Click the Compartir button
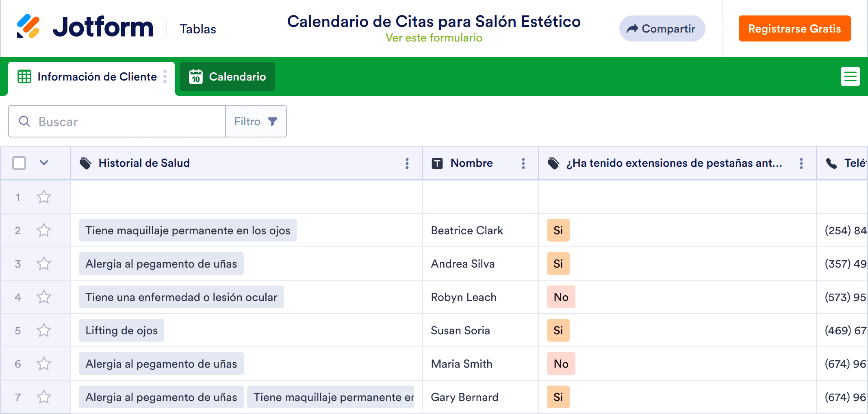This screenshot has height=414, width=868. click(662, 28)
